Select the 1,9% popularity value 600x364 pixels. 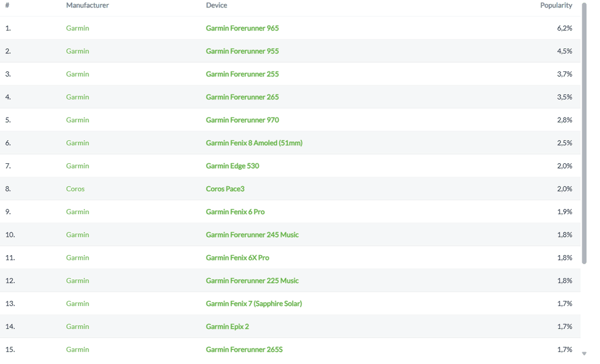pyautogui.click(x=564, y=211)
